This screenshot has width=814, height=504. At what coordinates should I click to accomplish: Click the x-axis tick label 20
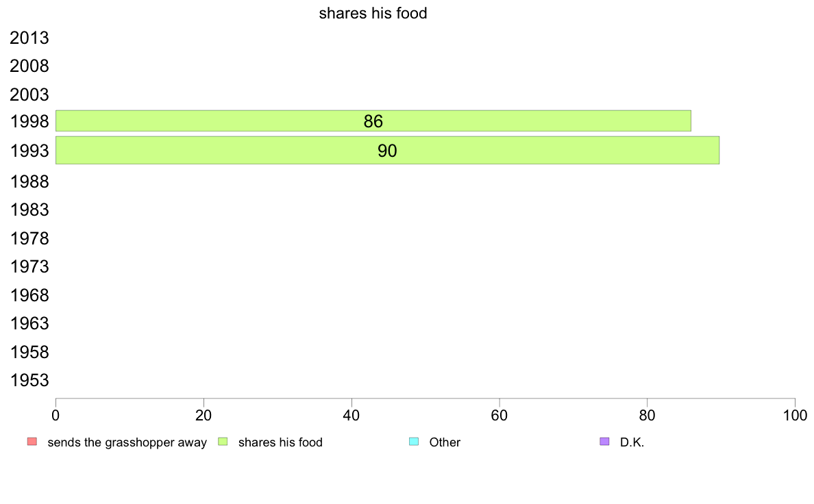click(x=203, y=415)
